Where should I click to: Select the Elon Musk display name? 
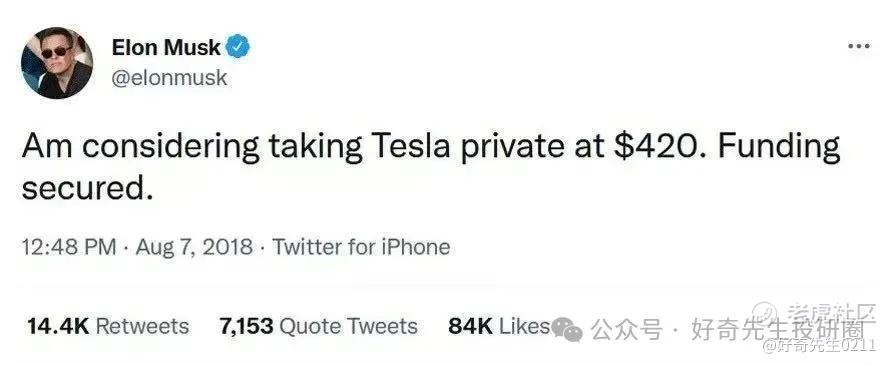click(166, 48)
